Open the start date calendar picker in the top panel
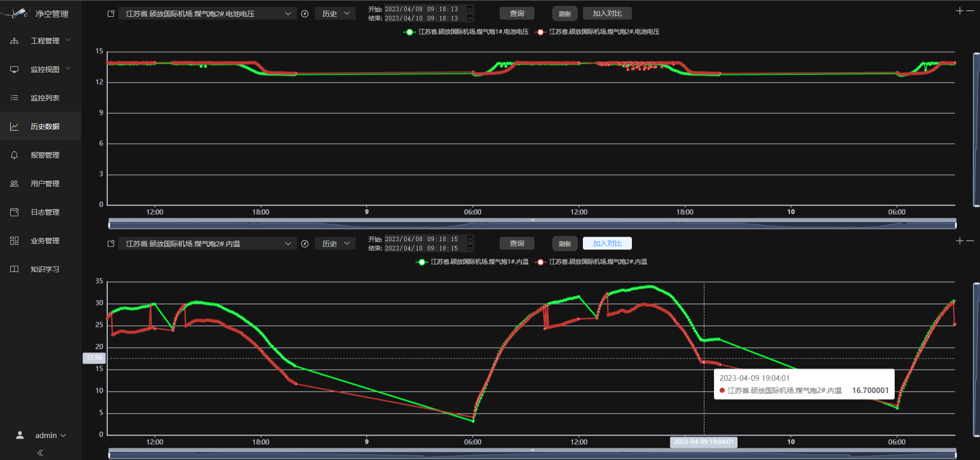Viewport: 980px width, 460px height. point(470,9)
